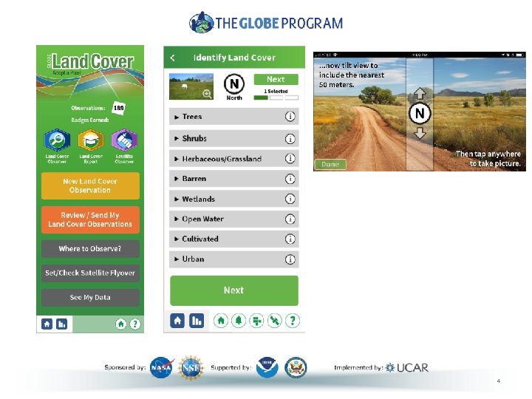Click the State Department seal logo
Screen dimensions: 532x399
(296, 367)
